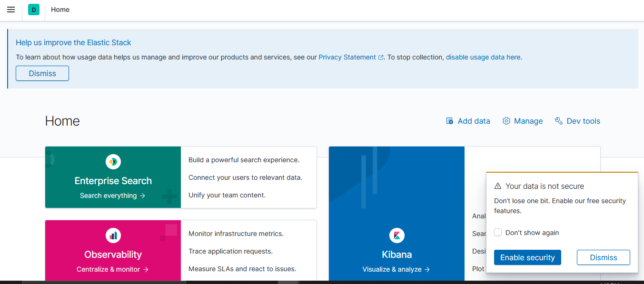Dismiss the Elastic Stack improvement banner
This screenshot has width=644, height=284.
pyautogui.click(x=42, y=73)
